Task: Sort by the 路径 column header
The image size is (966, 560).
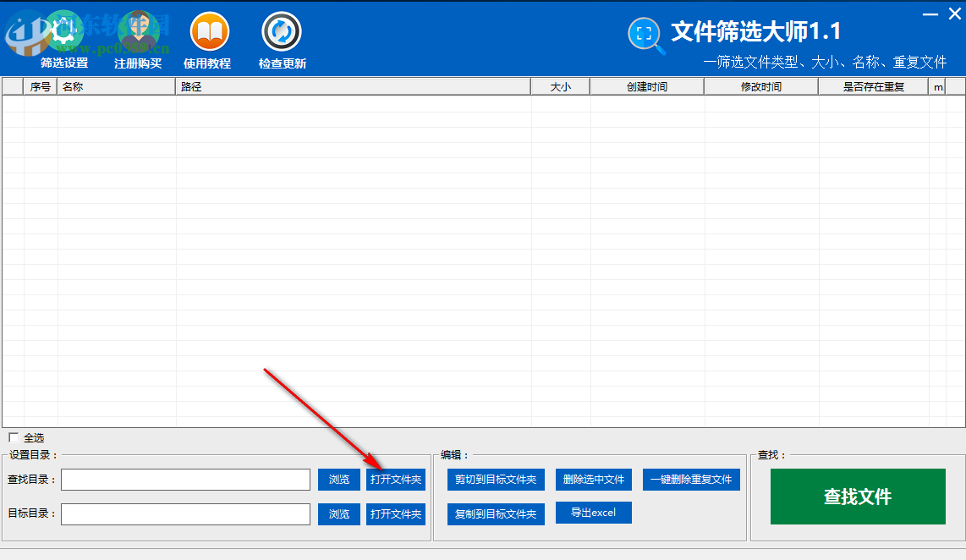Action: point(353,87)
